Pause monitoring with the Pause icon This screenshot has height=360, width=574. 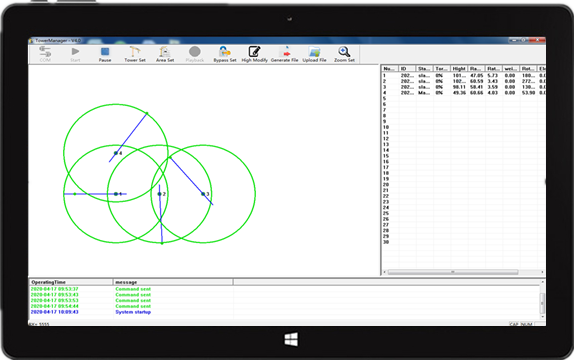[105, 54]
